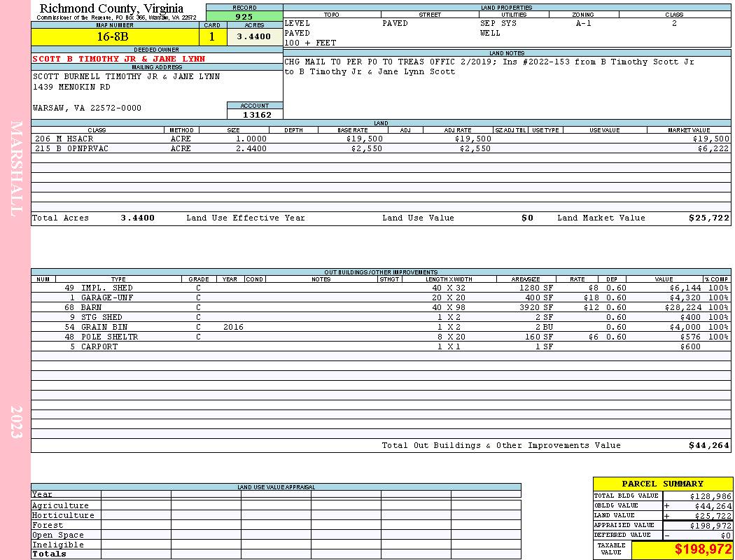Click the yellow map number 16-8B field
735x560 pixels.
point(115,37)
